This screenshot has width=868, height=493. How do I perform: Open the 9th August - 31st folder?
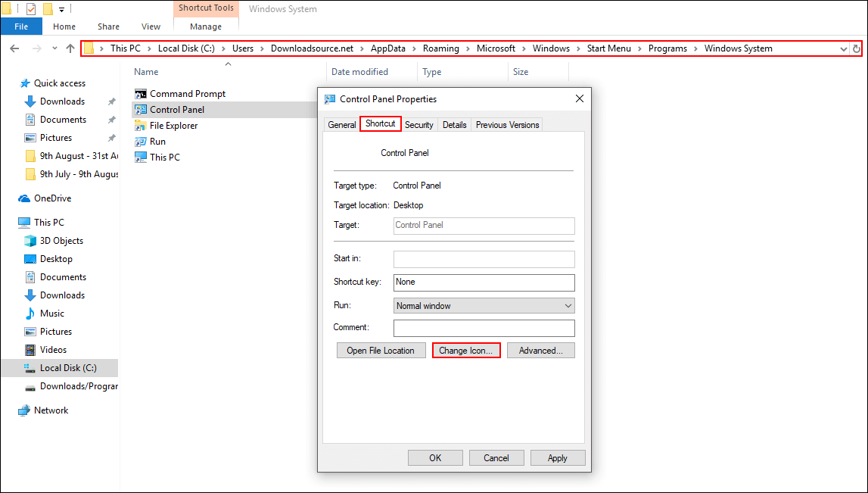pyautogui.click(x=72, y=156)
